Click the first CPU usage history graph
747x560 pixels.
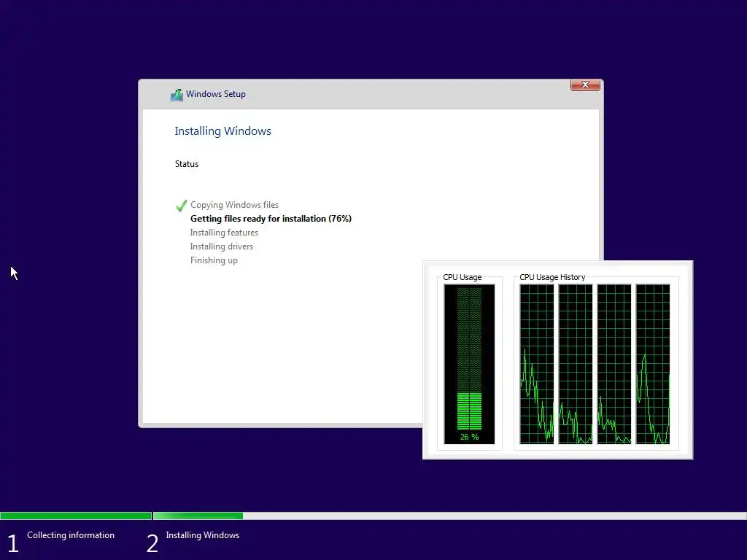pyautogui.click(x=537, y=364)
